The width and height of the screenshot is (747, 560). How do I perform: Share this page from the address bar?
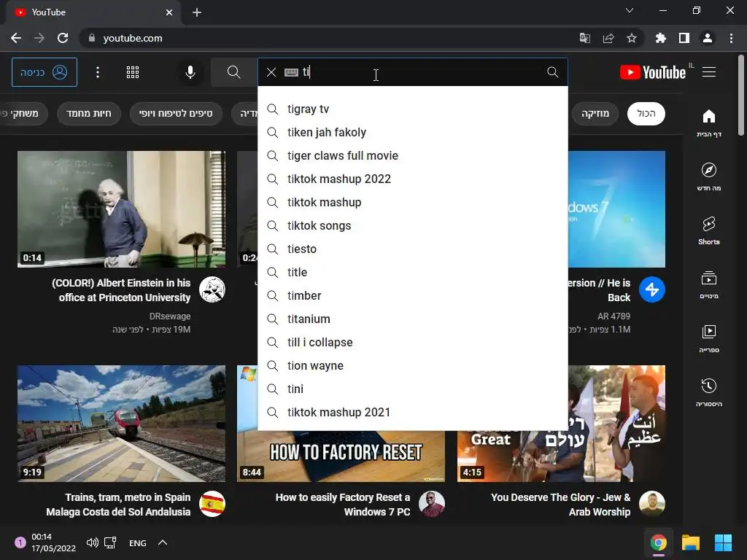tap(608, 38)
